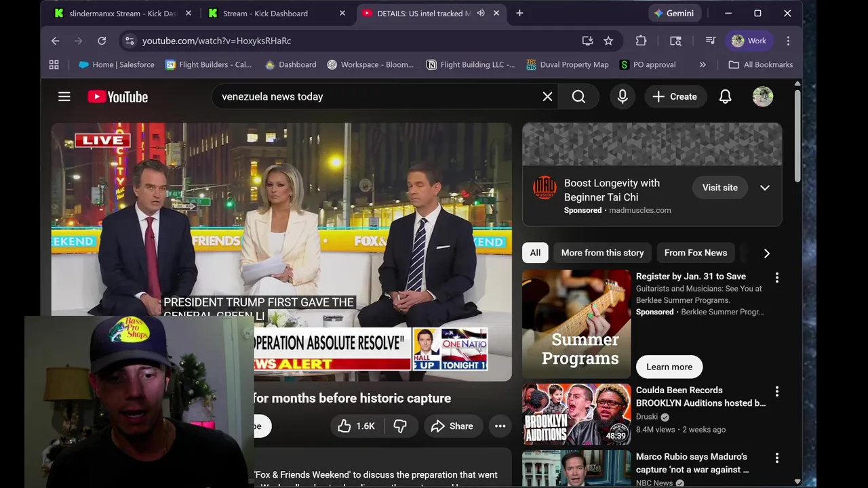The width and height of the screenshot is (868, 488).
Task: Open Marco Rubio says Maduro's capture title
Action: [x=692, y=463]
